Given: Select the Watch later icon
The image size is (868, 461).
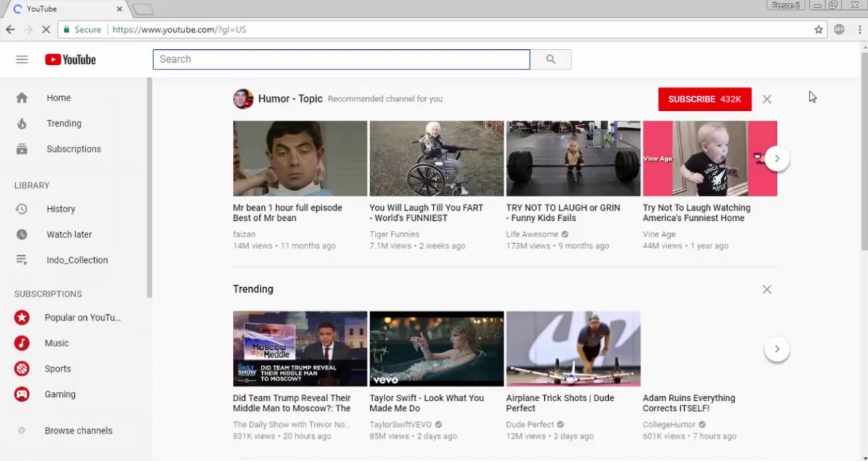Looking at the screenshot, I should 23,234.
